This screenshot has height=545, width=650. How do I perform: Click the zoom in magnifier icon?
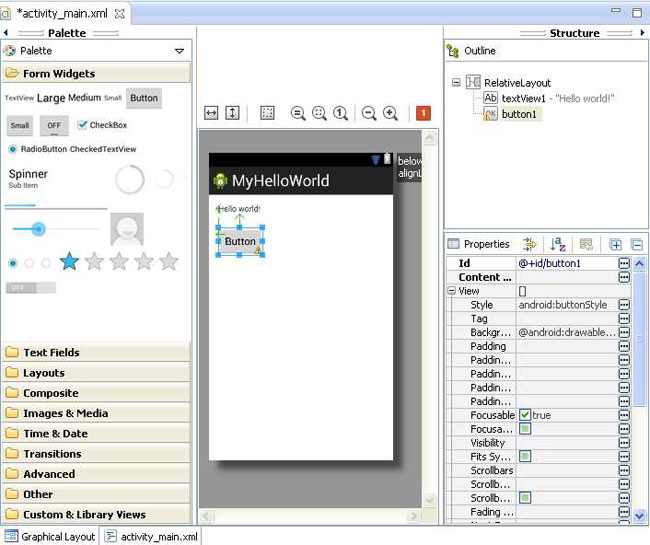(390, 114)
